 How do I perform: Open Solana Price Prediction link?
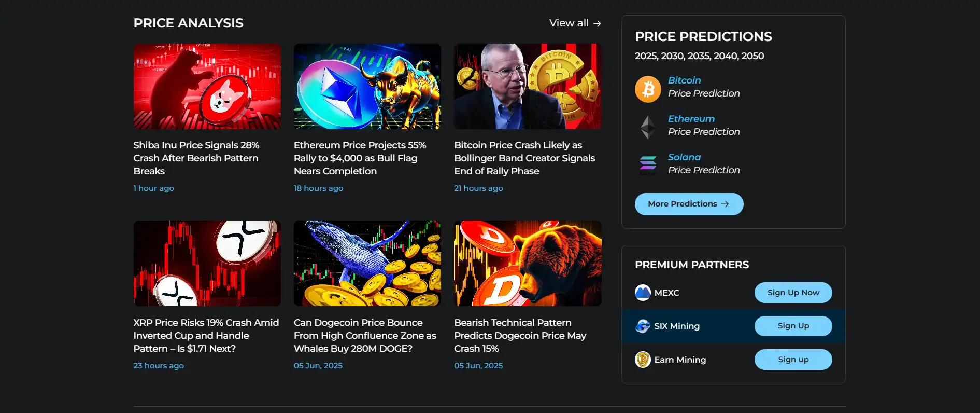tap(703, 164)
